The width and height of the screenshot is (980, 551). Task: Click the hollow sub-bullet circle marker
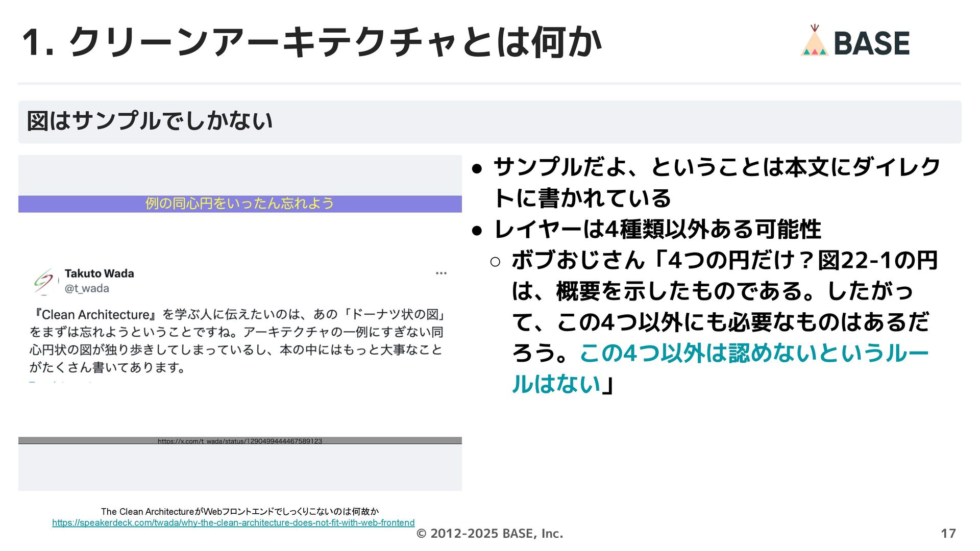click(495, 262)
